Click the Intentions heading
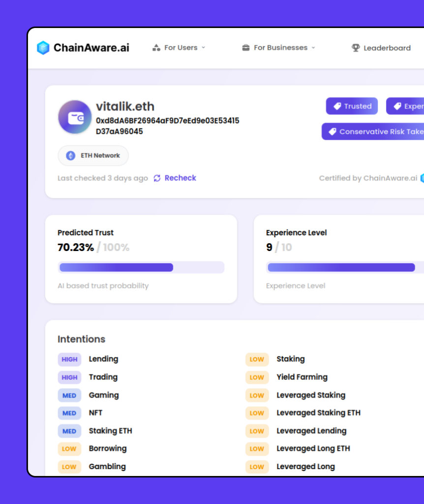The image size is (424, 504). click(x=81, y=339)
